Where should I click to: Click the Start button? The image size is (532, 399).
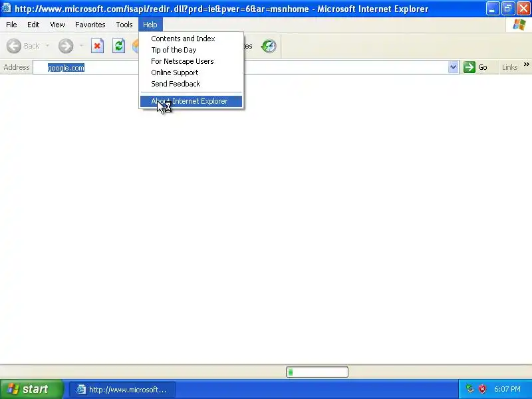[x=32, y=389]
